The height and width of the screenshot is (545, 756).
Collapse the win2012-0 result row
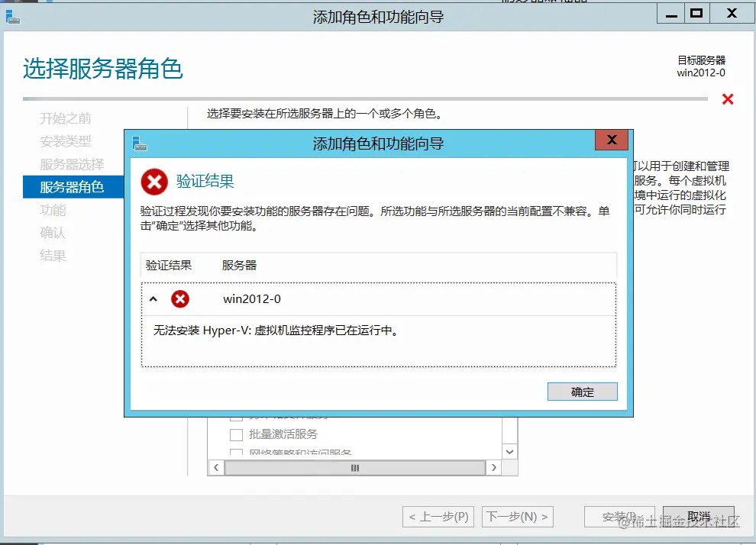pyautogui.click(x=153, y=299)
